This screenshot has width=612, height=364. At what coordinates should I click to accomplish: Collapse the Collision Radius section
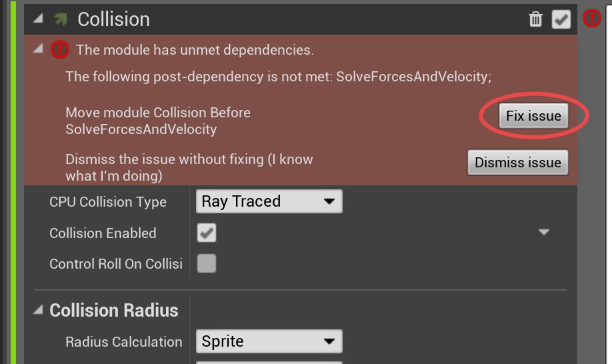pyautogui.click(x=38, y=310)
